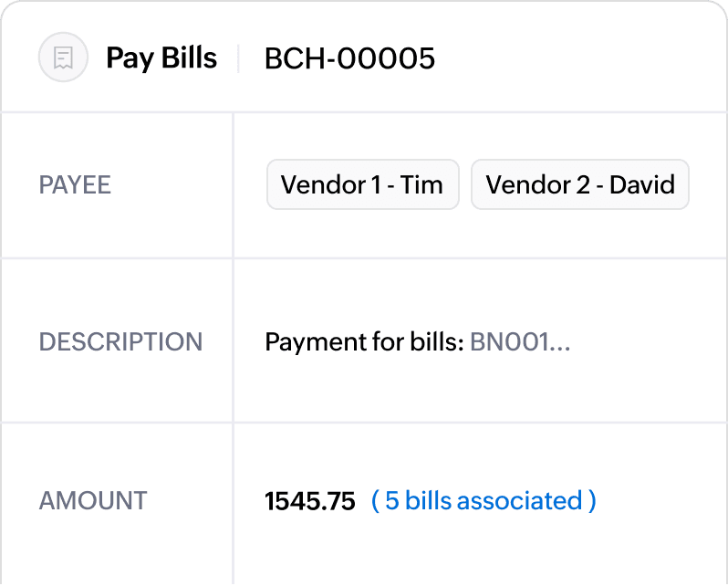Select the Pay Bills title

coord(161,58)
